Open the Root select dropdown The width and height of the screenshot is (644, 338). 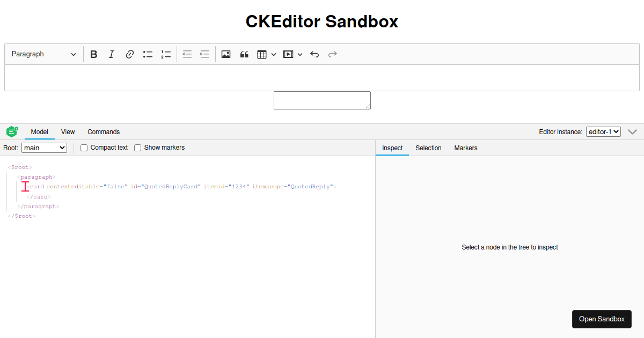(44, 148)
